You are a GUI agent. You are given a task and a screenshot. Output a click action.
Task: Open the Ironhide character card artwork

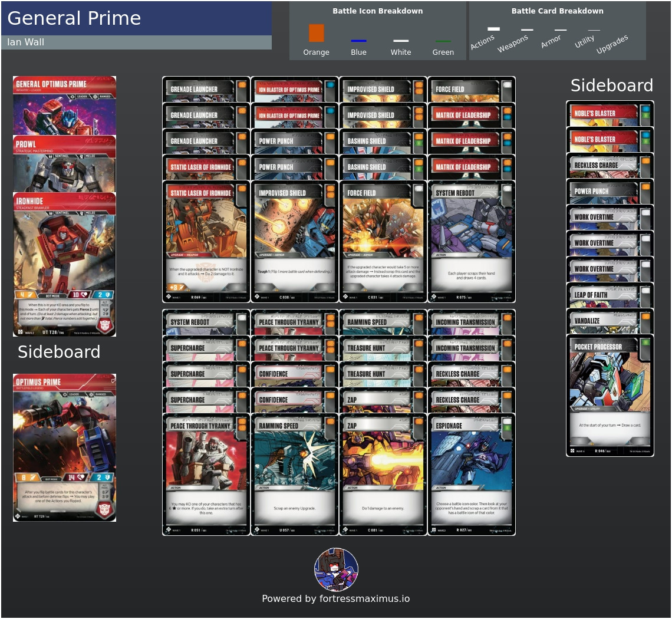[x=64, y=264]
